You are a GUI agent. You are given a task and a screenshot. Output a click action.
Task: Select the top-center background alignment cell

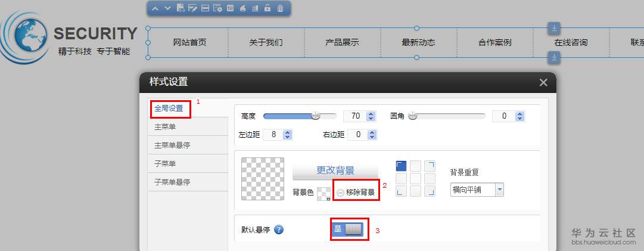pyautogui.click(x=416, y=166)
